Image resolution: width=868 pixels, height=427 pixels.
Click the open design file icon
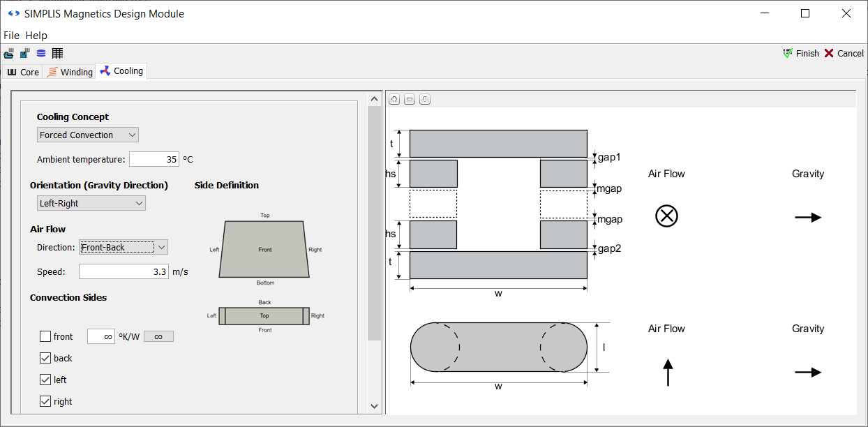9,54
